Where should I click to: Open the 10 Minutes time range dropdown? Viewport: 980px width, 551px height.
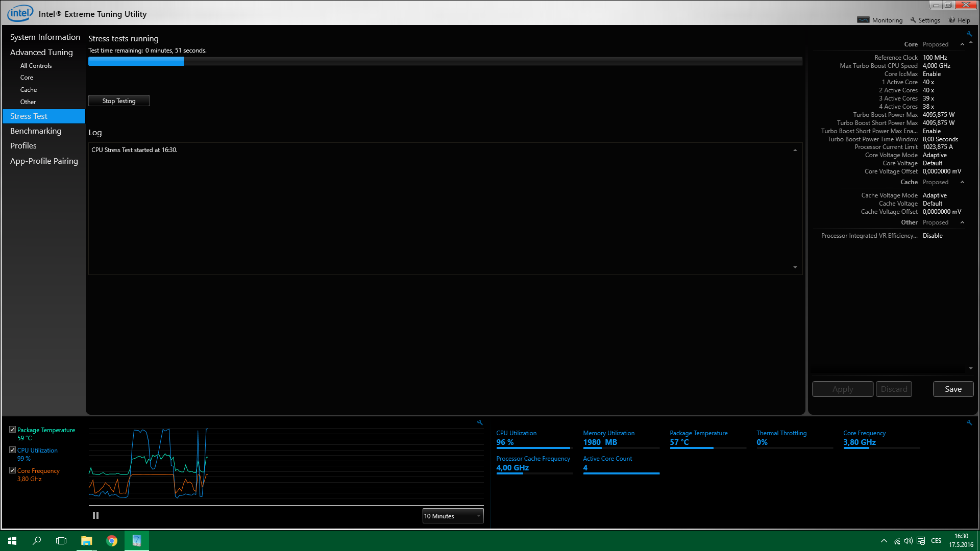pos(453,516)
